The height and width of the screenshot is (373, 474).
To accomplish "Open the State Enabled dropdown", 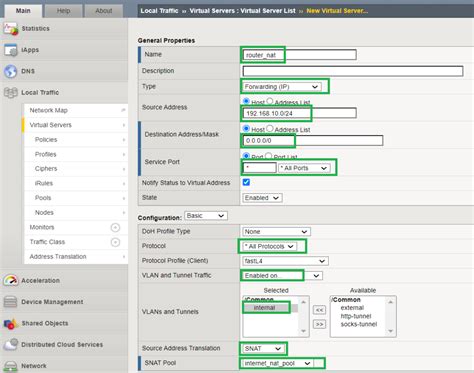I will (x=262, y=198).
